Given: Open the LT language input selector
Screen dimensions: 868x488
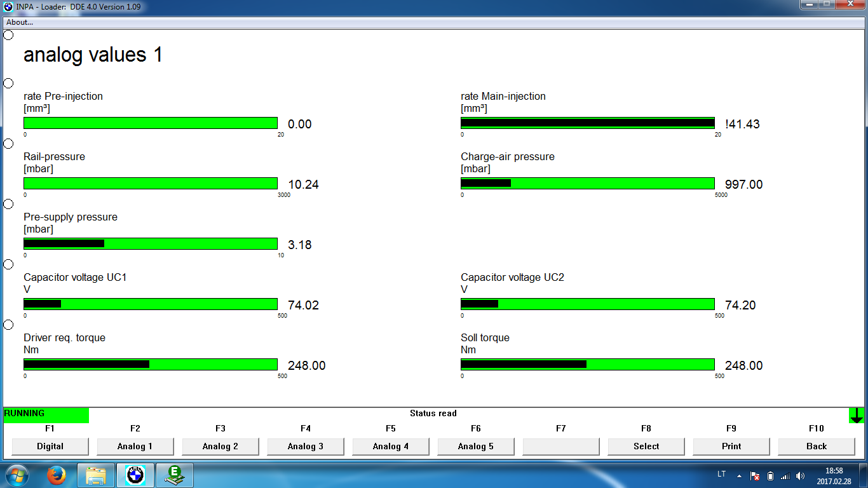Looking at the screenshot, I should (x=721, y=475).
